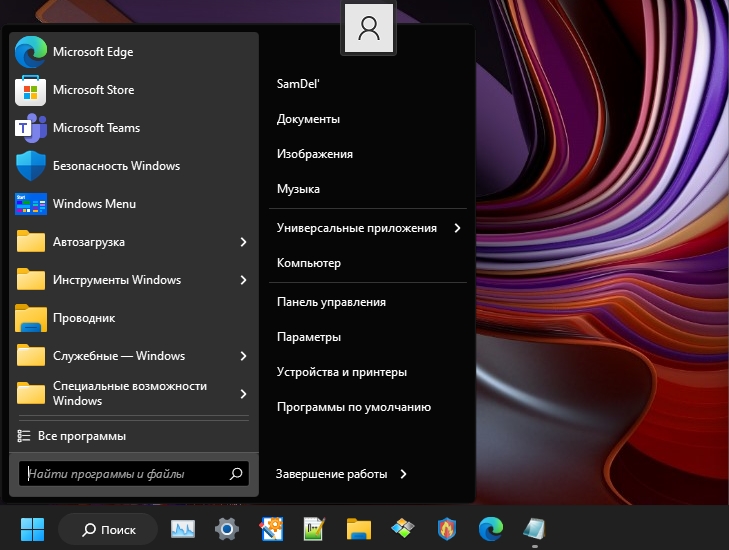The image size is (729, 550).
Task: Expand the Инструменты Windows folder
Action: pyautogui.click(x=243, y=280)
